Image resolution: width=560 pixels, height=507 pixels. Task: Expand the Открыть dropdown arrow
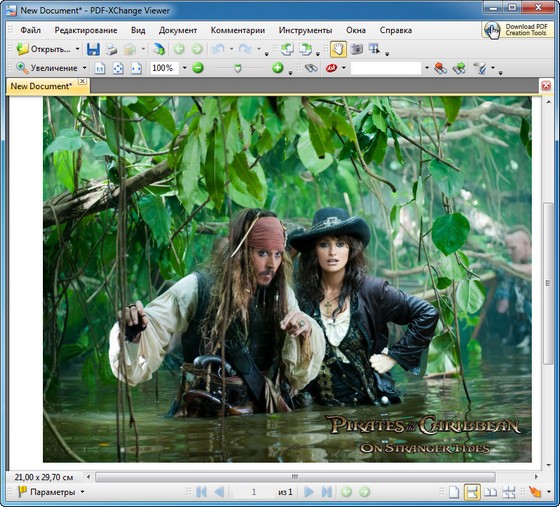pyautogui.click(x=77, y=49)
